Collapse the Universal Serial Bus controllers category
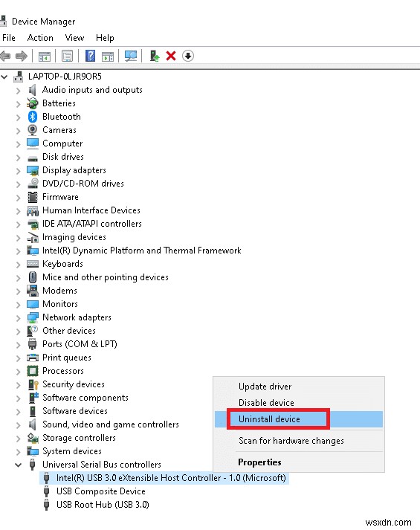 tap(19, 465)
